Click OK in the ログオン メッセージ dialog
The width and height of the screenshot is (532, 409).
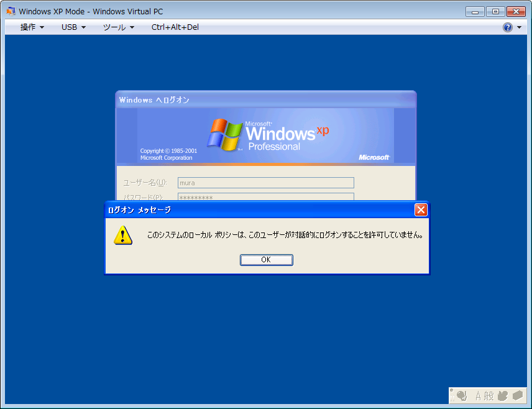[267, 260]
